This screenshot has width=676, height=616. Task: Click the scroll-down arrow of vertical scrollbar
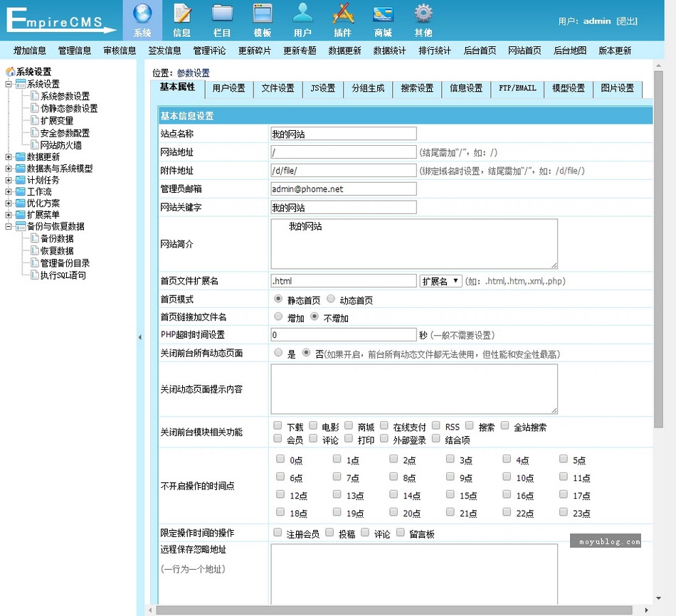(x=658, y=598)
